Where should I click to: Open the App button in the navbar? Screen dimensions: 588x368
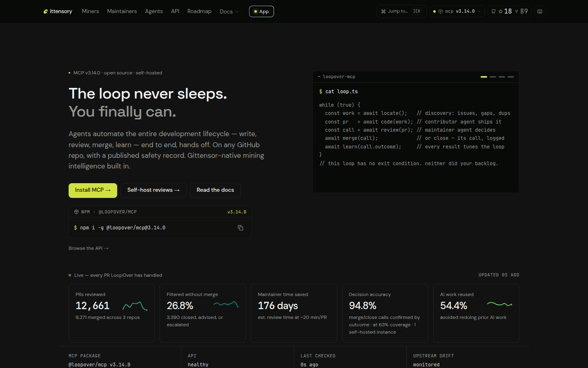(261, 11)
